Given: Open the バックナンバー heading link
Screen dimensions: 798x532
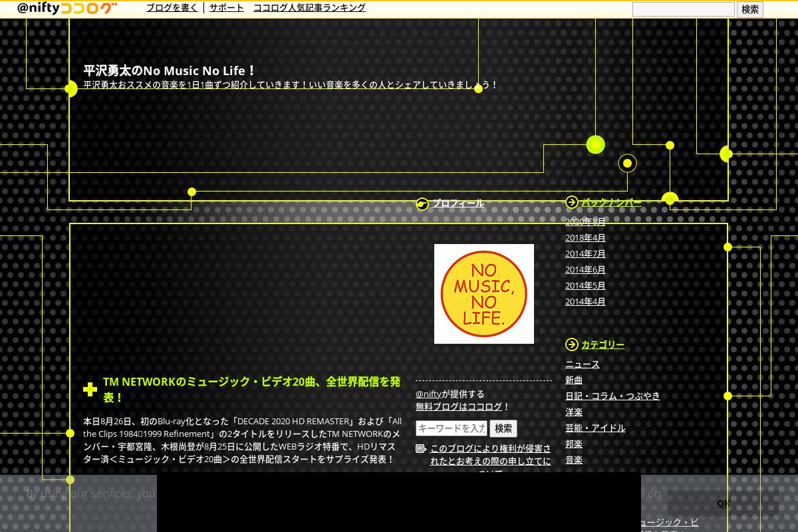Looking at the screenshot, I should 611,202.
